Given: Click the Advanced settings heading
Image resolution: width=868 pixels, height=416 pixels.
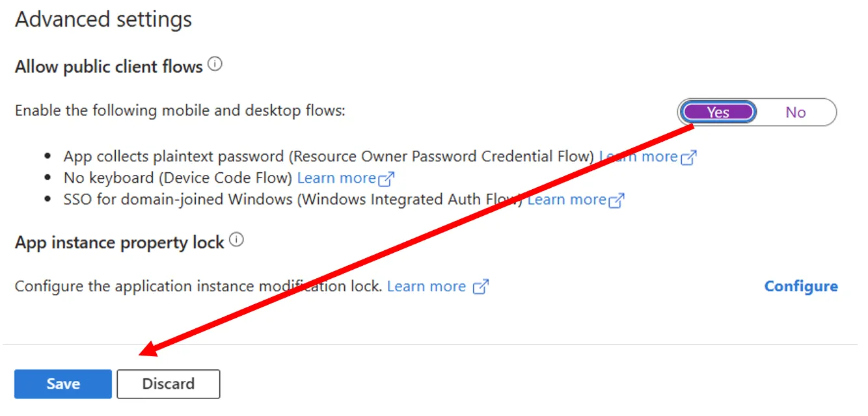Looking at the screenshot, I should (103, 19).
